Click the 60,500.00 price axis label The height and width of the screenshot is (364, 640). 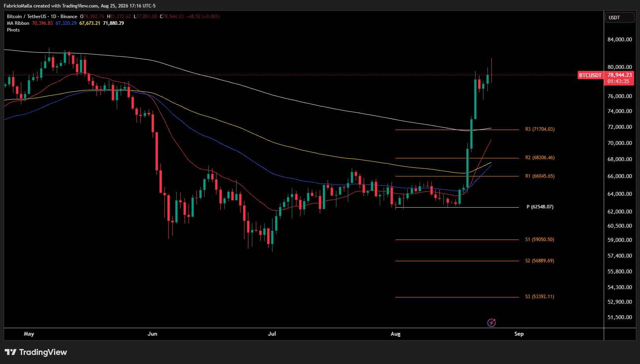click(x=619, y=226)
